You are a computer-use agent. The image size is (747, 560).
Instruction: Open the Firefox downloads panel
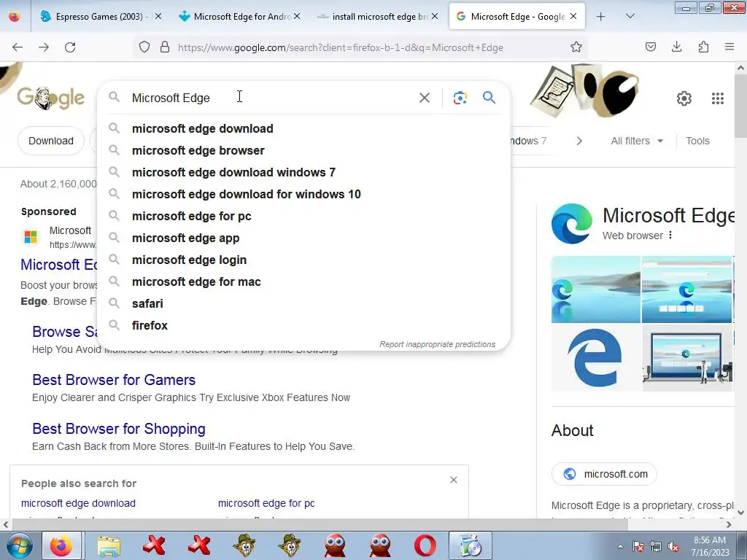(676, 47)
